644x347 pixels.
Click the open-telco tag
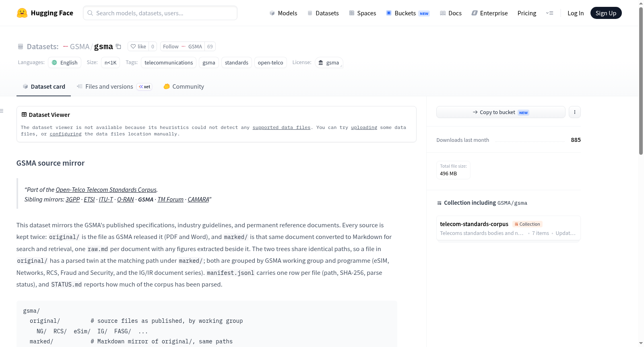click(x=270, y=62)
